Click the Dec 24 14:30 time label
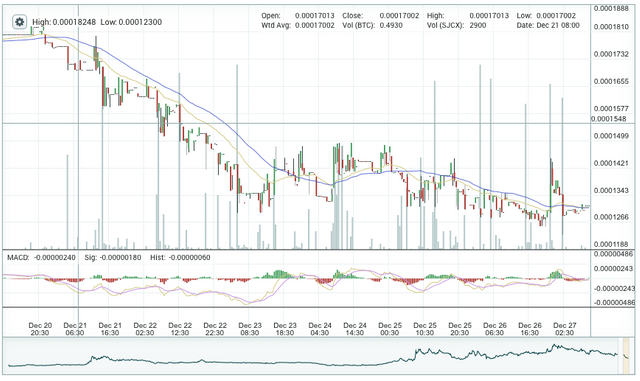The image size is (640, 381). (355, 329)
